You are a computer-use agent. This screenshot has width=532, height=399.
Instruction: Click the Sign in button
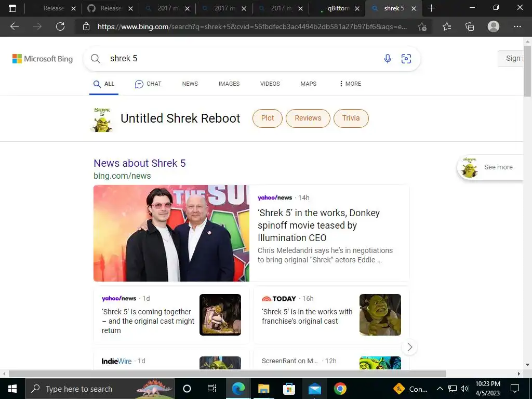click(x=511, y=58)
